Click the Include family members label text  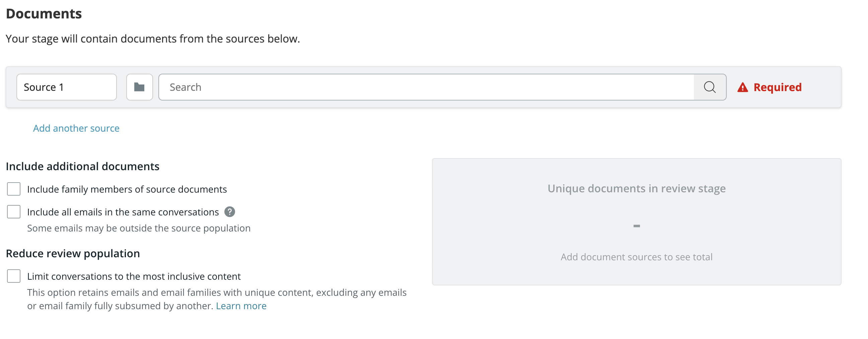click(x=127, y=189)
